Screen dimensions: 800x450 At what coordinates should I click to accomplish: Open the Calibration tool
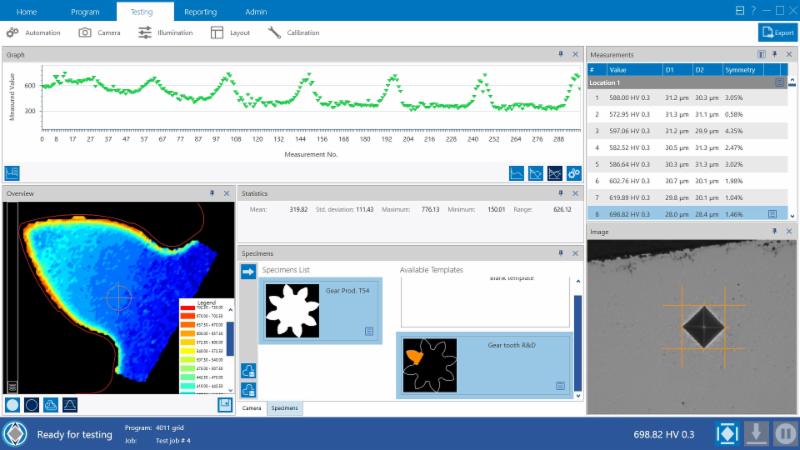[293, 33]
